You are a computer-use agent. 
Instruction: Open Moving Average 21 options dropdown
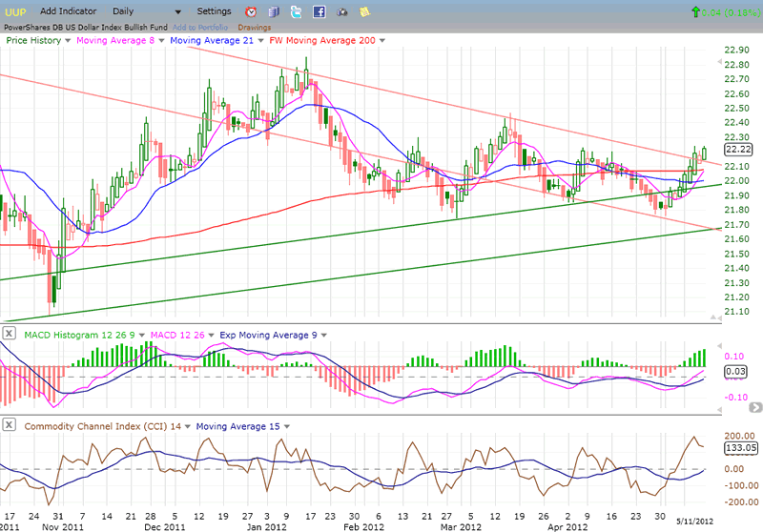pos(262,41)
